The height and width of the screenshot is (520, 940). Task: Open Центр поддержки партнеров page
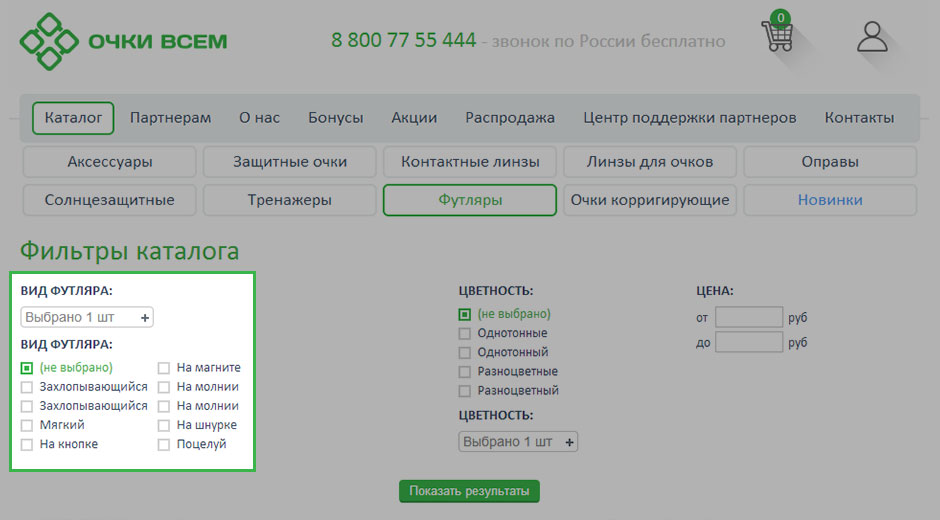689,118
